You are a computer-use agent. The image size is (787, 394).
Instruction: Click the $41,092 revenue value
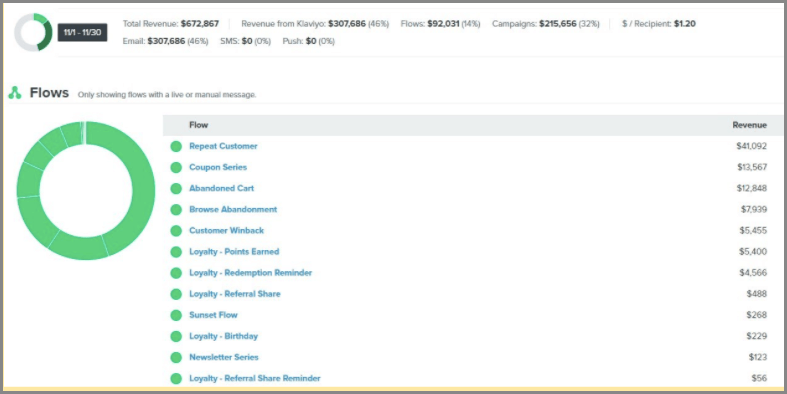pos(751,146)
